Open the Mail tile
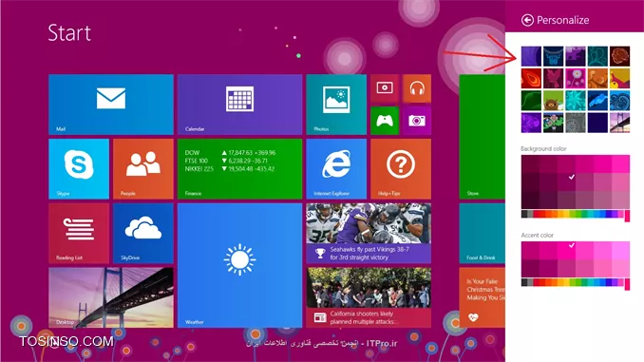The width and height of the screenshot is (644, 362). tap(111, 105)
